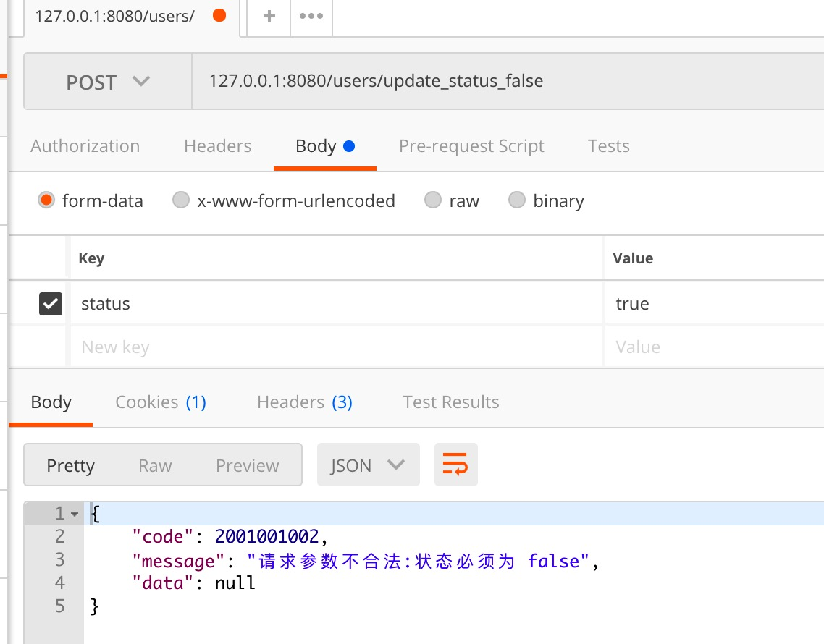View Cookies in the response section
Image resolution: width=824 pixels, height=644 pixels.
(161, 402)
